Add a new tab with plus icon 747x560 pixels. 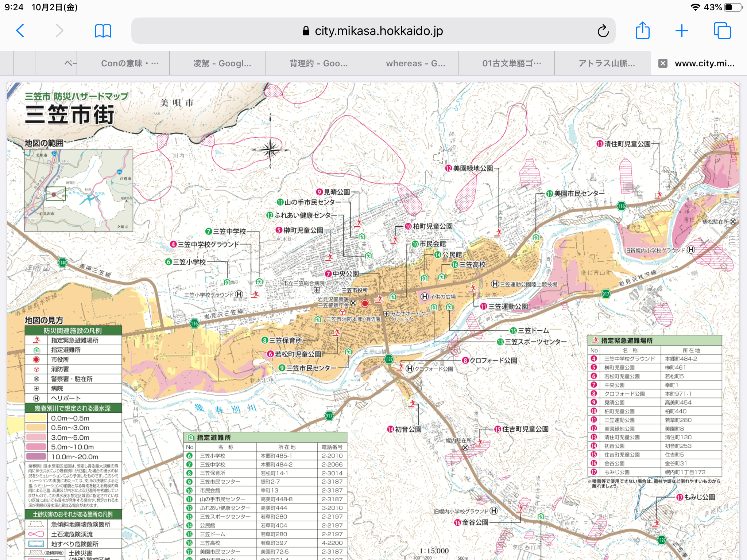[x=681, y=31]
